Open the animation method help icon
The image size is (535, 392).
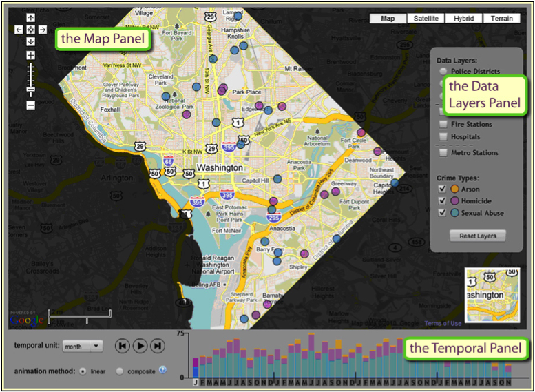coord(163,370)
